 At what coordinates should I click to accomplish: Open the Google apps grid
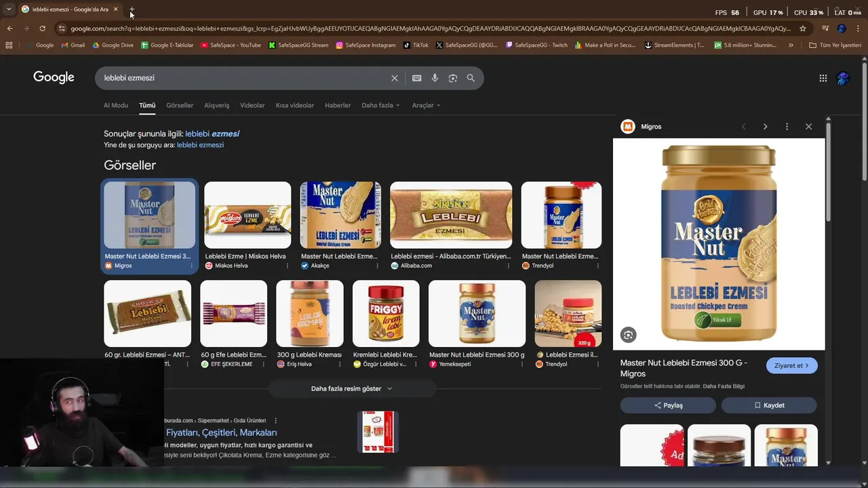[x=823, y=78]
